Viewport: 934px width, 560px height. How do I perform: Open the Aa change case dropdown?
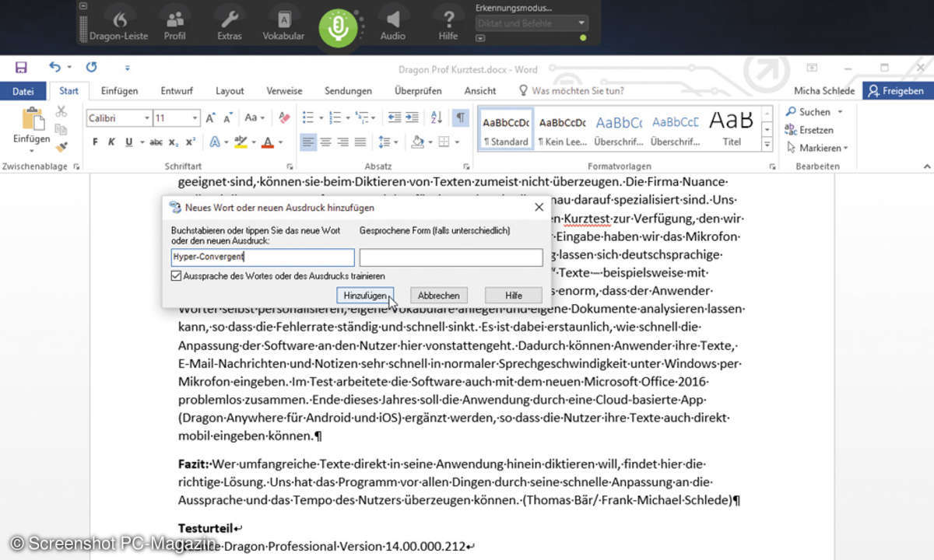pyautogui.click(x=254, y=118)
